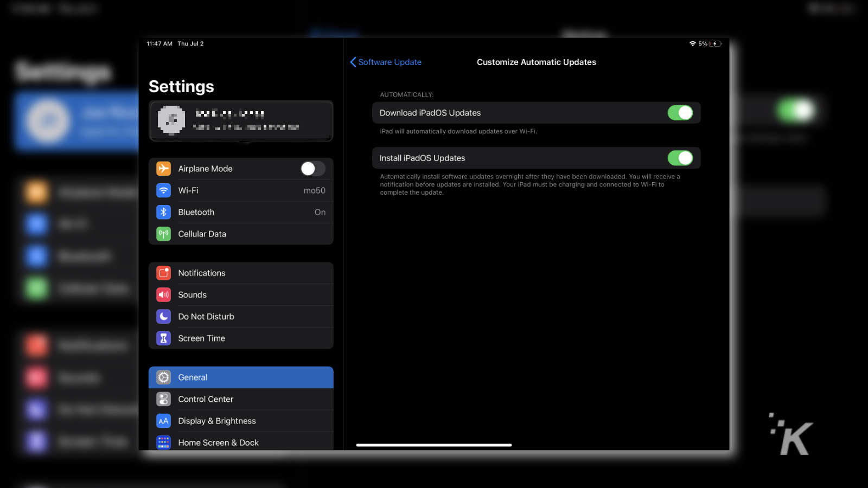Click the Download iPadOS Updates label
Image resolution: width=868 pixels, height=488 pixels.
pyautogui.click(x=430, y=113)
